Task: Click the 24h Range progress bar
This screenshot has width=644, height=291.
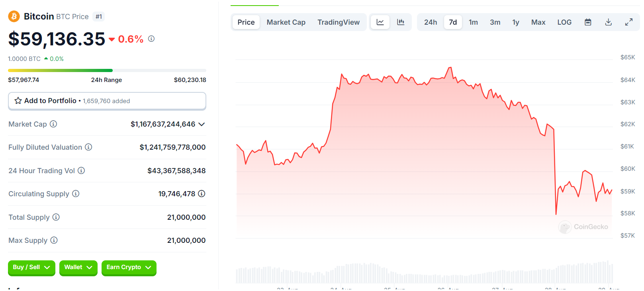Action: coord(107,70)
